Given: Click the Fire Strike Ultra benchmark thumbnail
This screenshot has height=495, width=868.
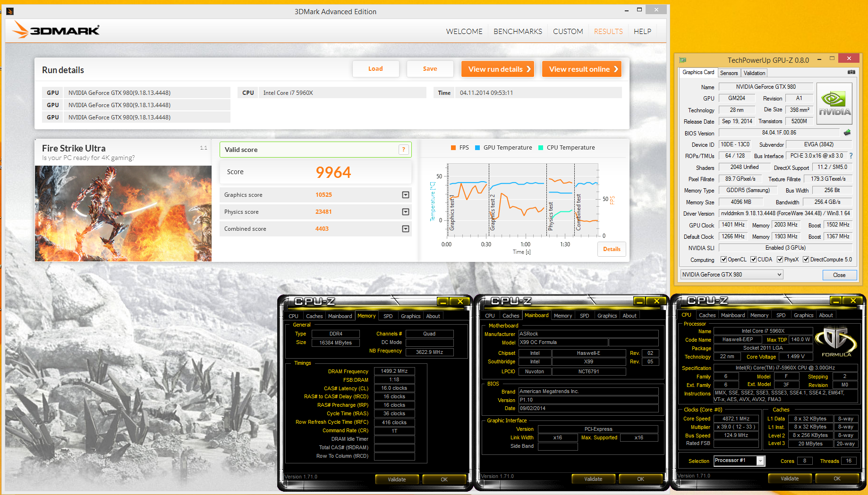Looking at the screenshot, I should coord(123,213).
